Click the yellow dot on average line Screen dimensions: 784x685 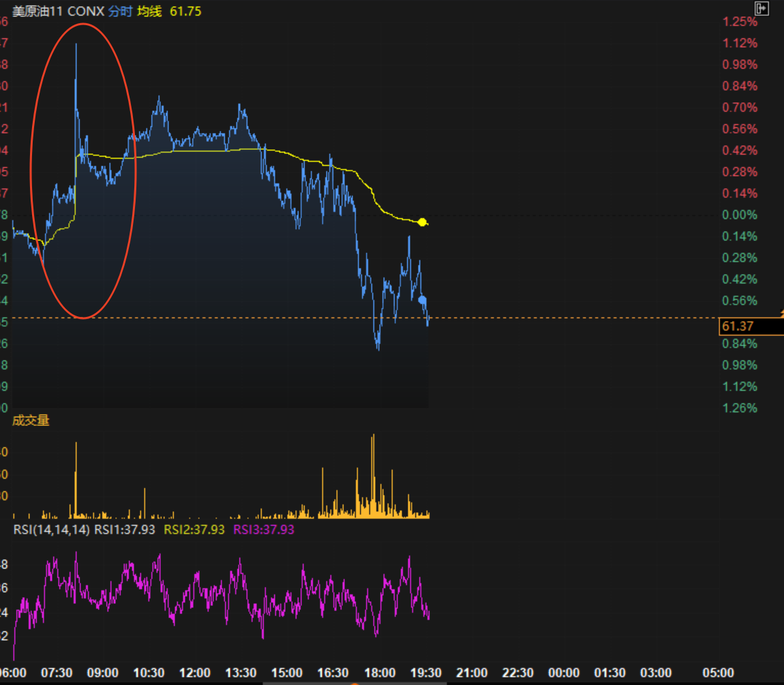(x=422, y=222)
